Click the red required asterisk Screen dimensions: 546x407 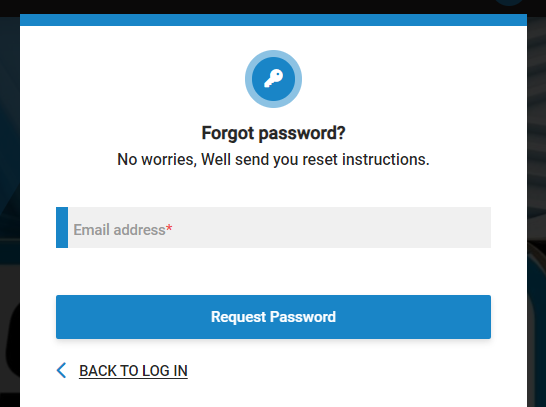pos(169,229)
